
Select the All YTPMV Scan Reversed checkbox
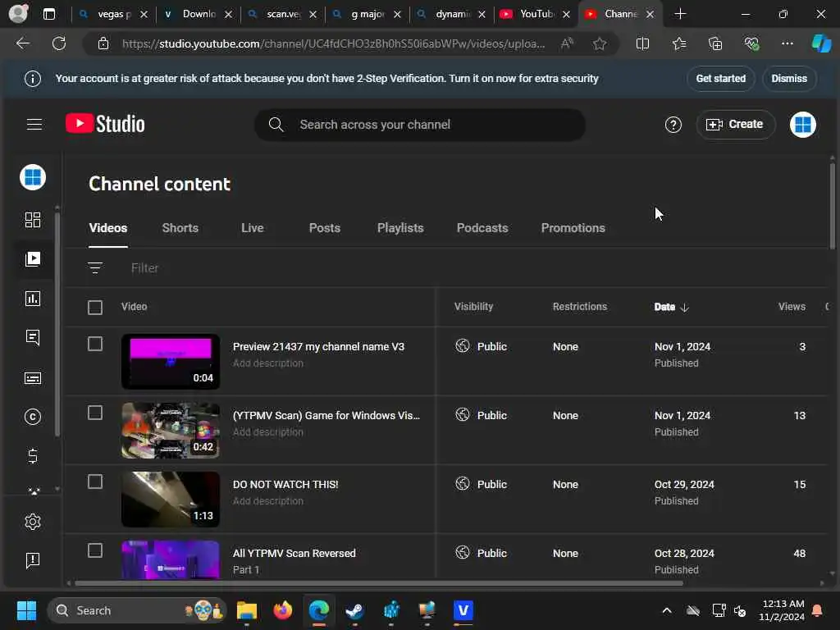coord(95,550)
